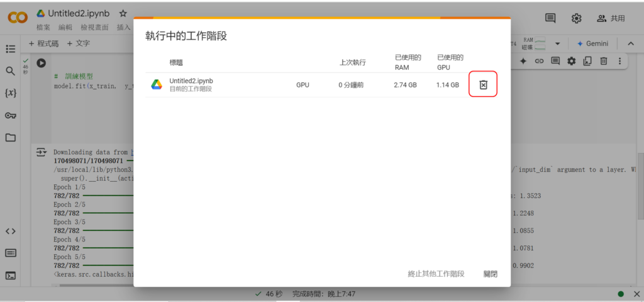Open the variables {x} panel

click(11, 93)
